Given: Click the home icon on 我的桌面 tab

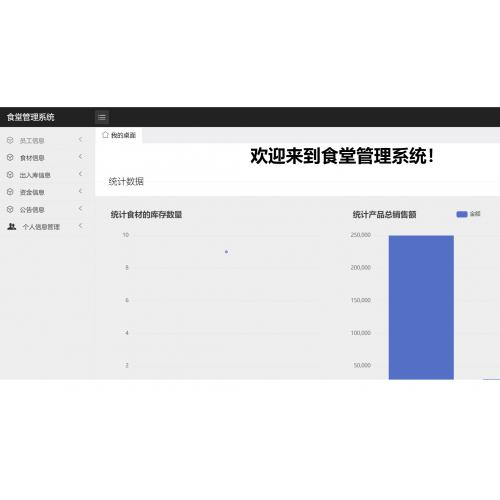Looking at the screenshot, I should tap(105, 135).
